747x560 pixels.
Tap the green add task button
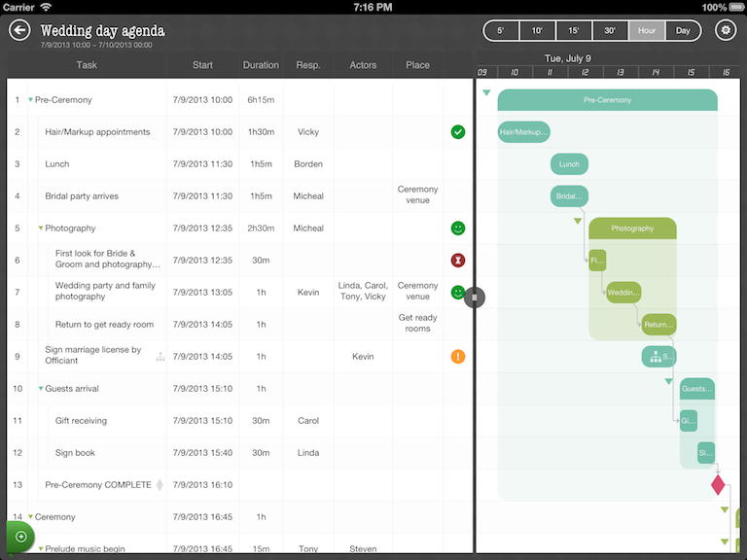[x=20, y=537]
